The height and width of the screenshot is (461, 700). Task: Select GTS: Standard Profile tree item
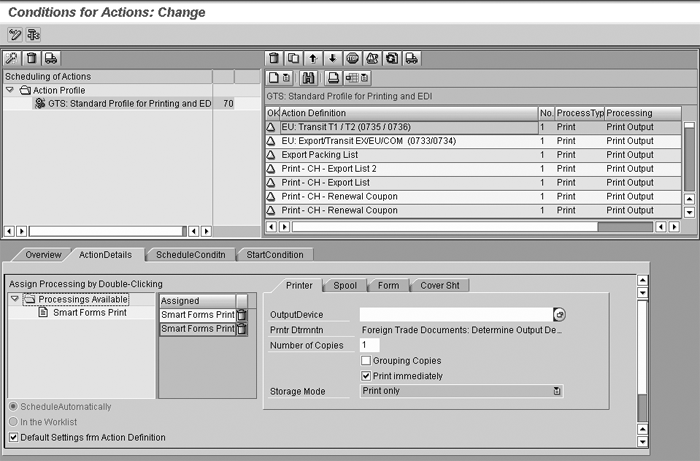125,103
